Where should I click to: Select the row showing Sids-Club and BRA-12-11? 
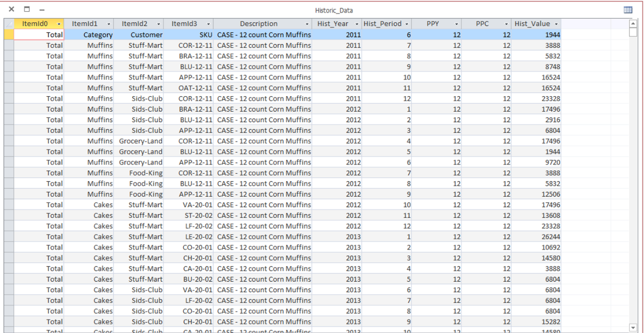145,108
